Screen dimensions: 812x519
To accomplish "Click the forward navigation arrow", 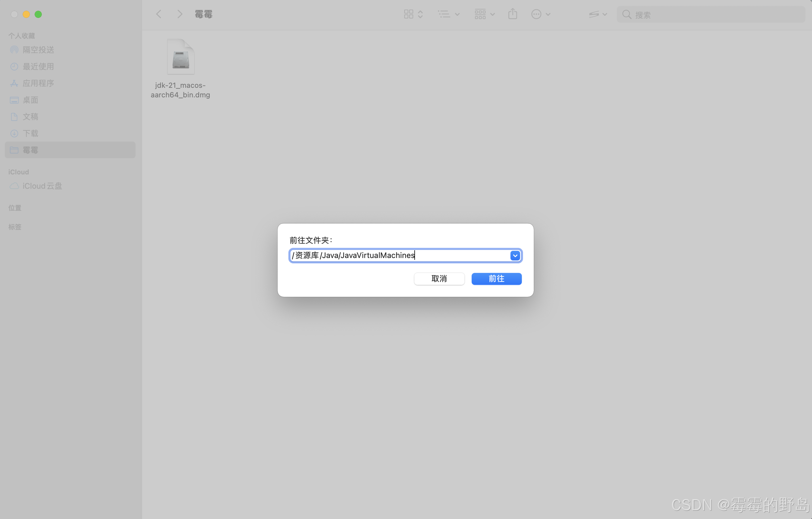I will [x=179, y=14].
